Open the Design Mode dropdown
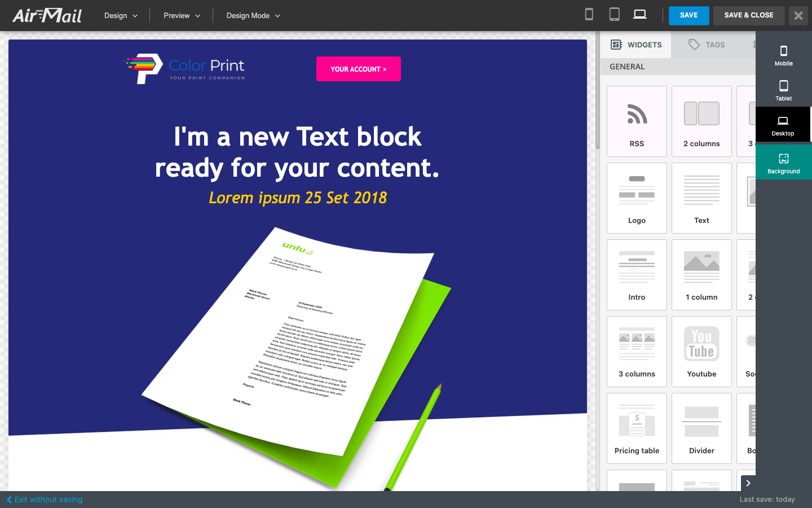Viewport: 812px width, 508px height. point(253,16)
